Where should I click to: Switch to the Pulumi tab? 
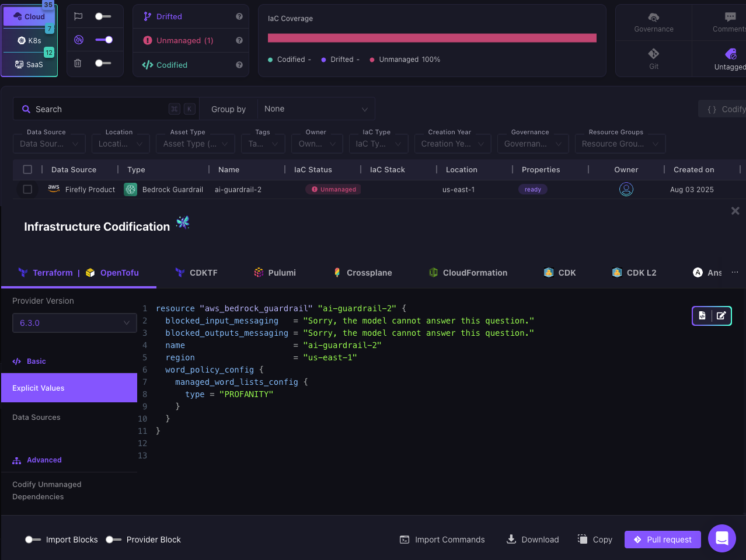pos(275,273)
